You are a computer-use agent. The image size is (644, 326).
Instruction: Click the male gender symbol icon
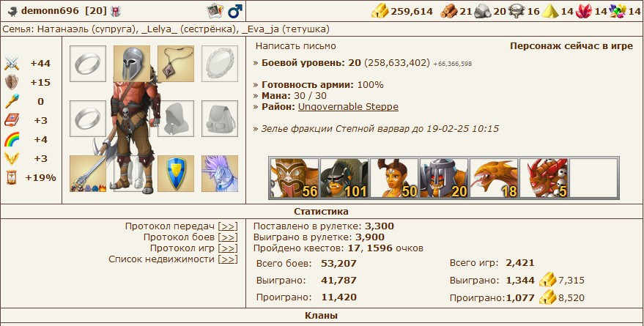[x=235, y=11]
